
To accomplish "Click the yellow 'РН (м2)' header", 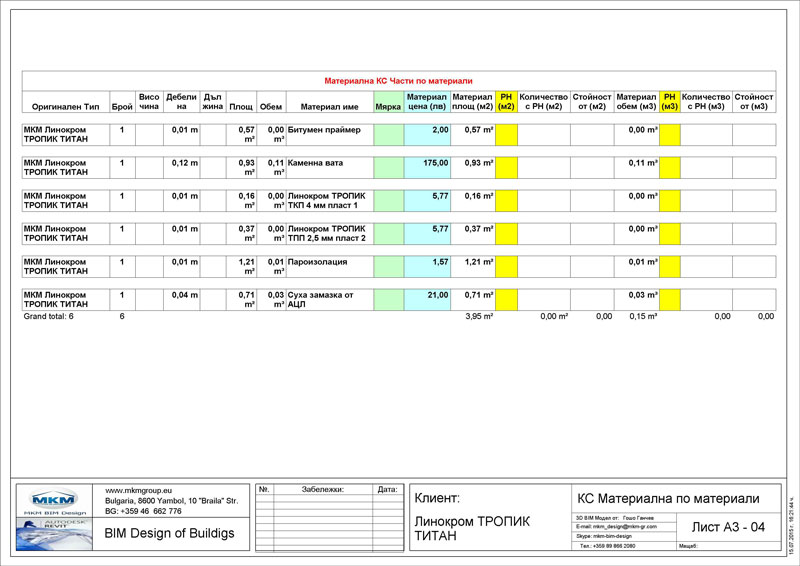I will click(506, 102).
